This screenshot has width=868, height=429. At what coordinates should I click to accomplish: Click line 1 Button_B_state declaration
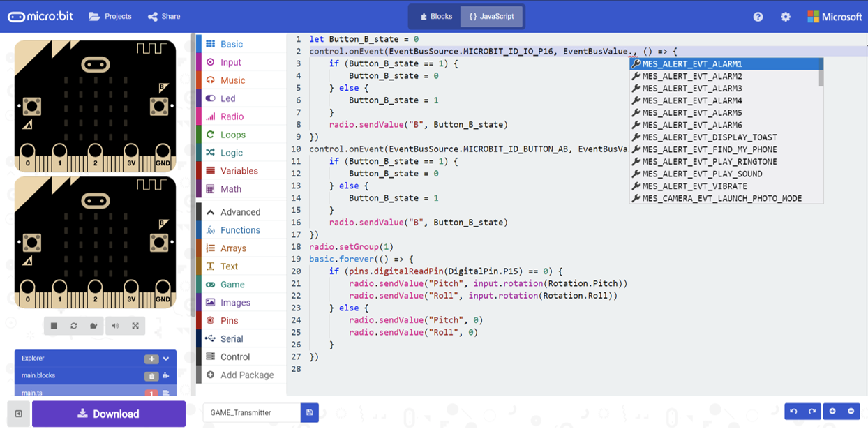coord(364,40)
